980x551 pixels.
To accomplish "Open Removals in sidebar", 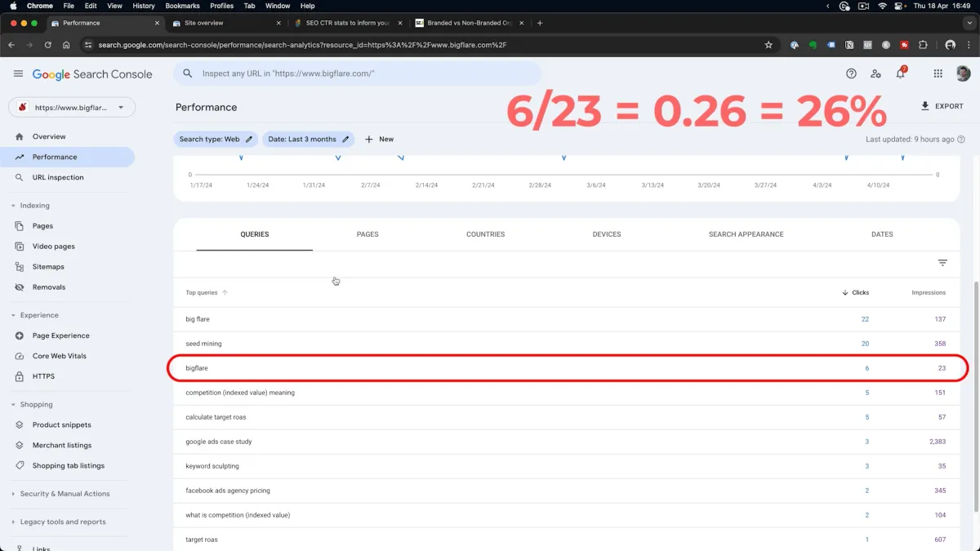I will [68, 287].
